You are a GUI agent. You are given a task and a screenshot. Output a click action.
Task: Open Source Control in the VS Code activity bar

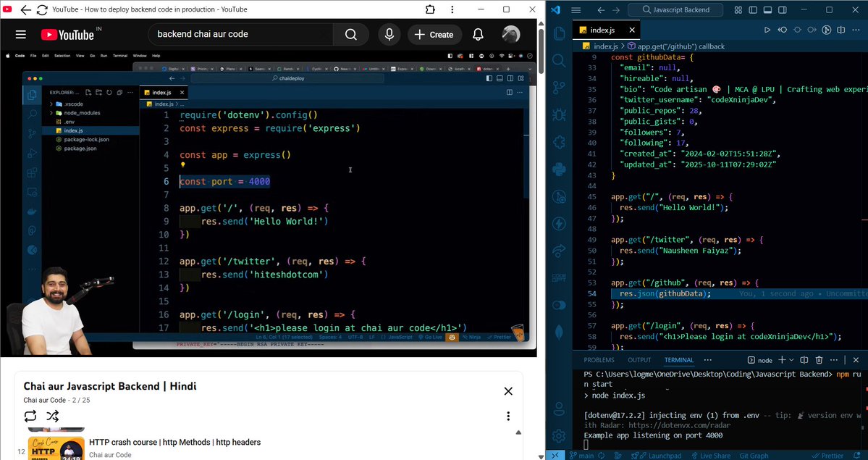tap(559, 87)
